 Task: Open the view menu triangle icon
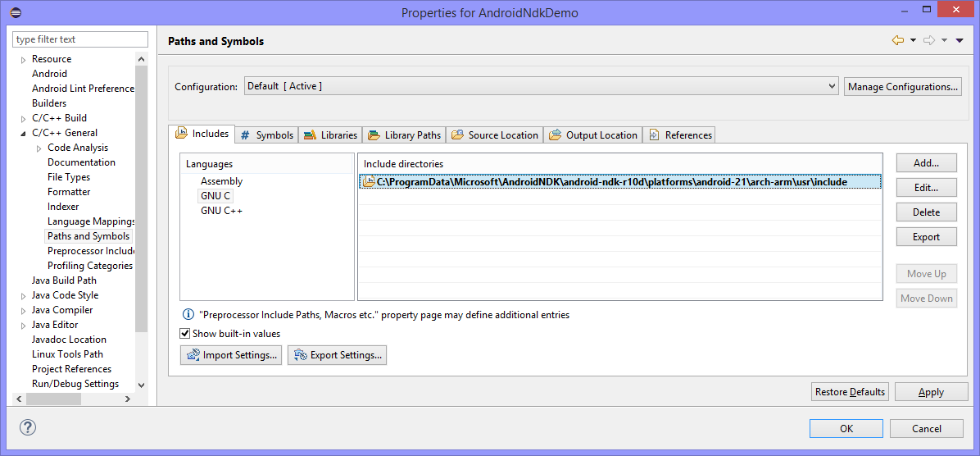point(960,41)
